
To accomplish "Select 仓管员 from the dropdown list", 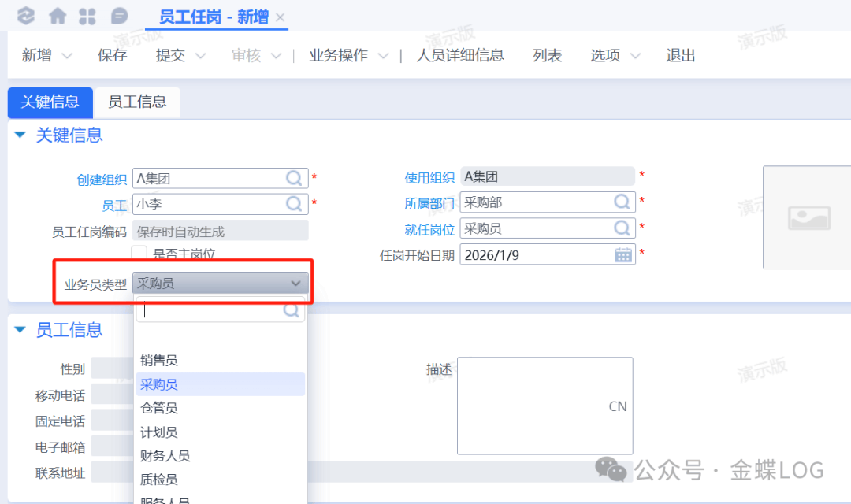I will tap(159, 408).
